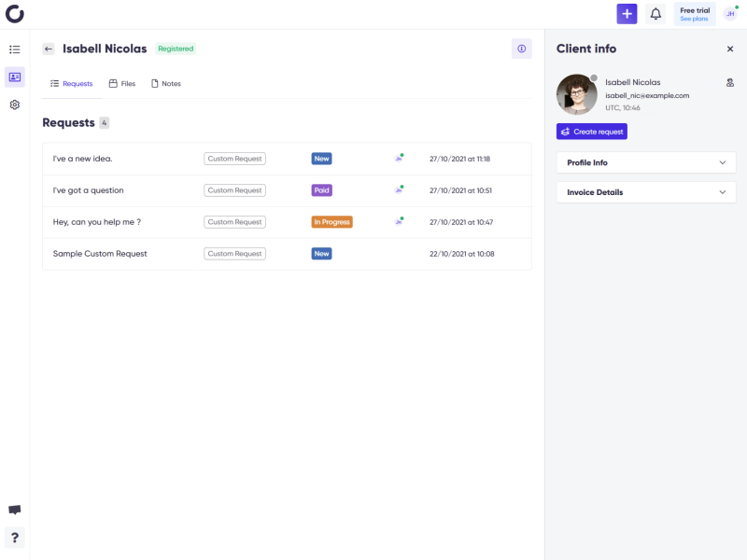Open the chat bubble icon
Viewport: 747px width, 560px height.
pos(15,510)
